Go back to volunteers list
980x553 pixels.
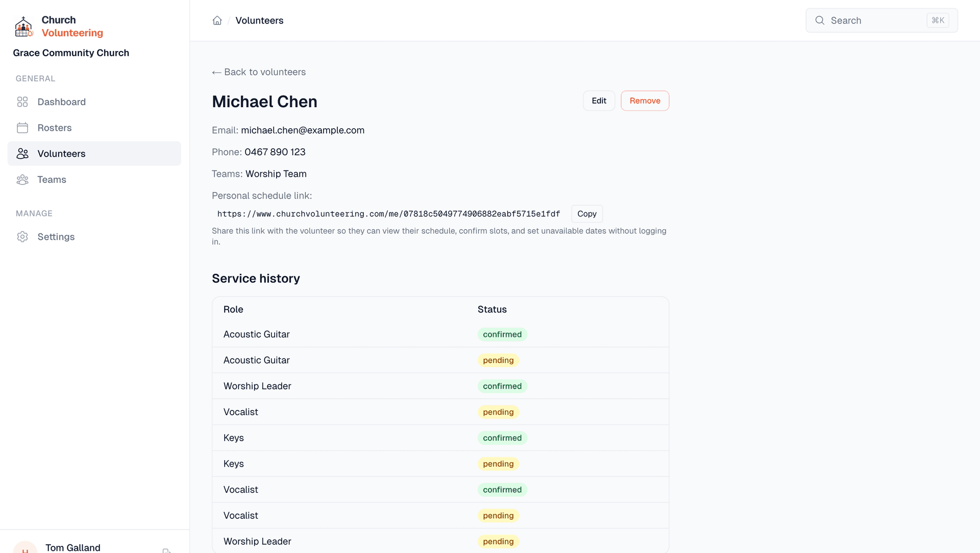259,72
